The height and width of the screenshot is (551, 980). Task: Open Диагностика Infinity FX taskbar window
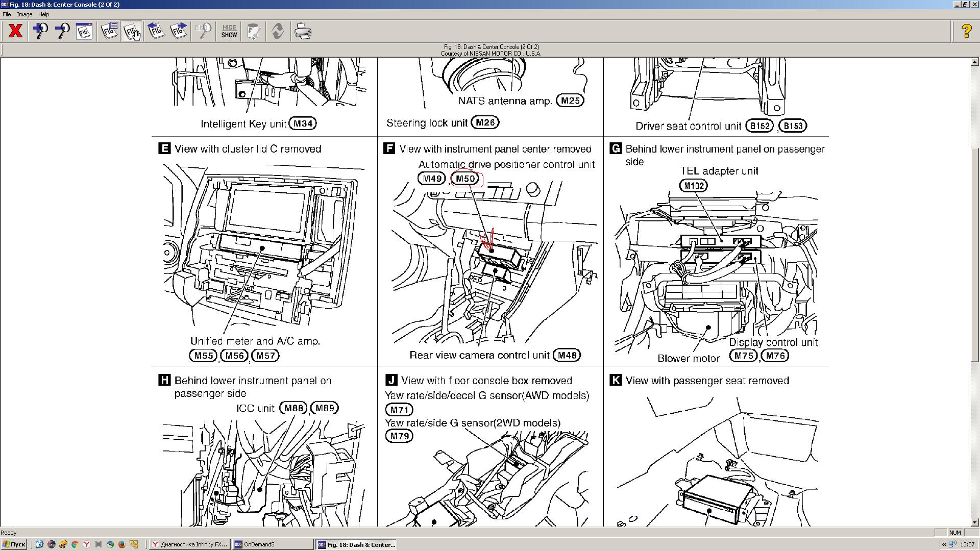(x=190, y=544)
